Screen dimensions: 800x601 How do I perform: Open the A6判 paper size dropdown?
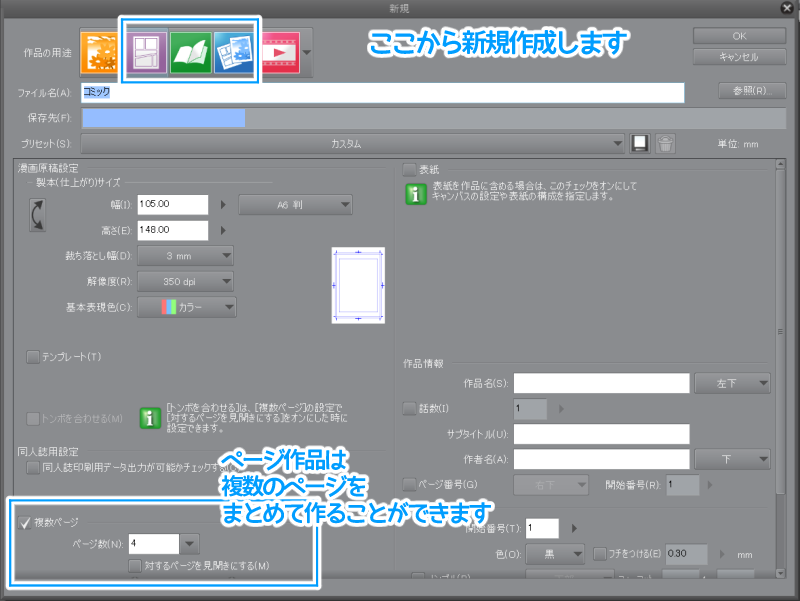coord(295,203)
